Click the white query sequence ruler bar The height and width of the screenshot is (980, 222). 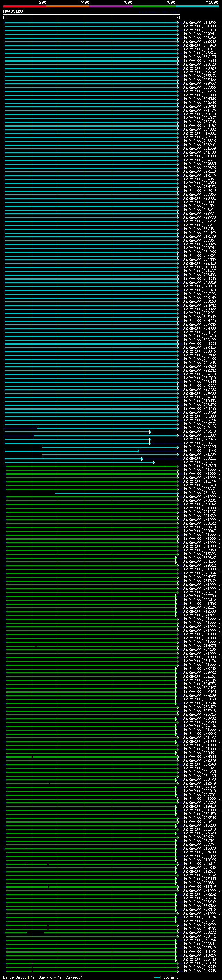coord(92,15)
